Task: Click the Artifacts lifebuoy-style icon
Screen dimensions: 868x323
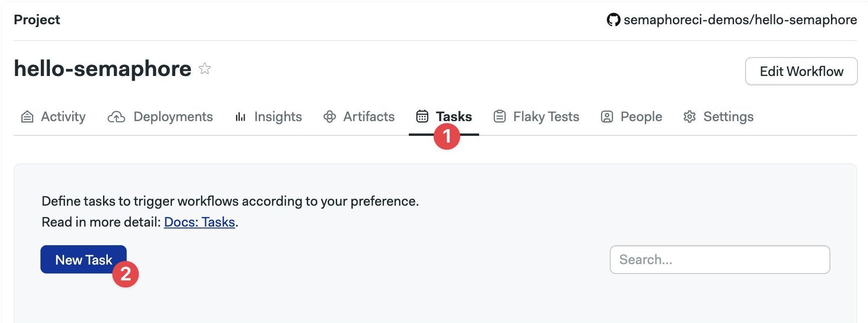Action: [330, 116]
